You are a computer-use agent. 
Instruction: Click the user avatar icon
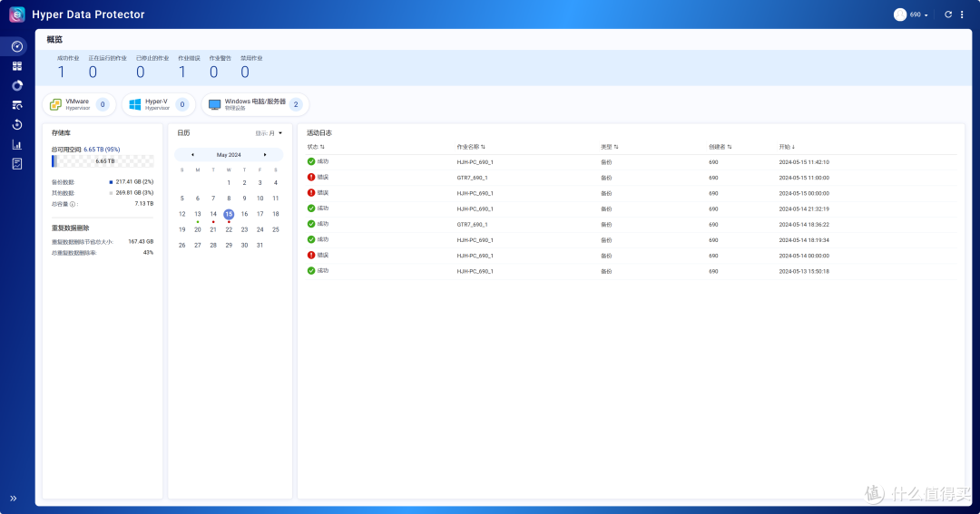(x=900, y=15)
